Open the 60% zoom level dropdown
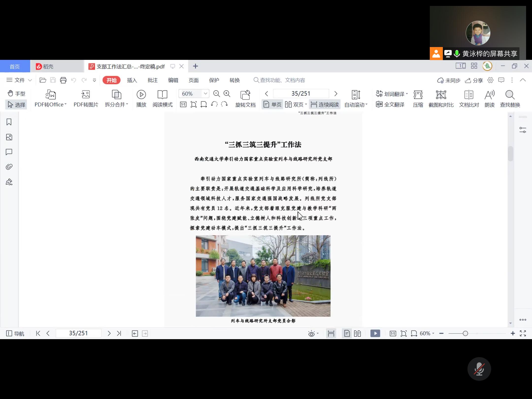This screenshot has height=399, width=532. pos(205,94)
